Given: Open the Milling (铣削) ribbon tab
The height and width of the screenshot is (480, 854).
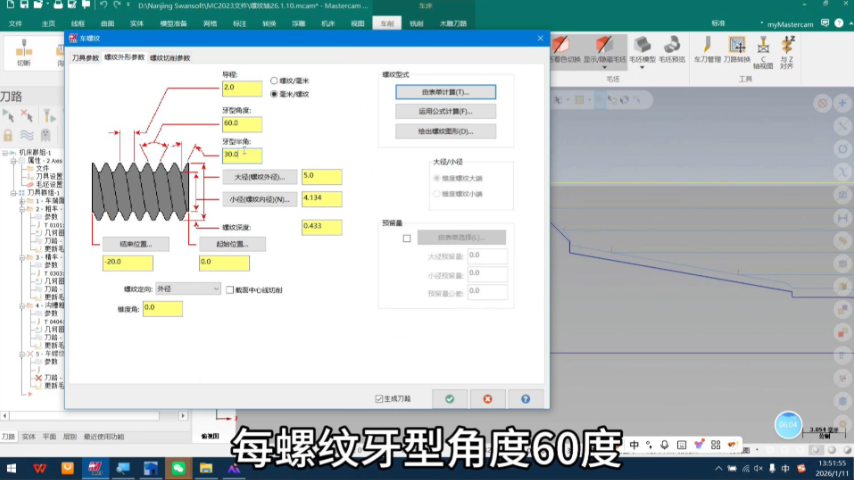Looking at the screenshot, I should (x=417, y=23).
